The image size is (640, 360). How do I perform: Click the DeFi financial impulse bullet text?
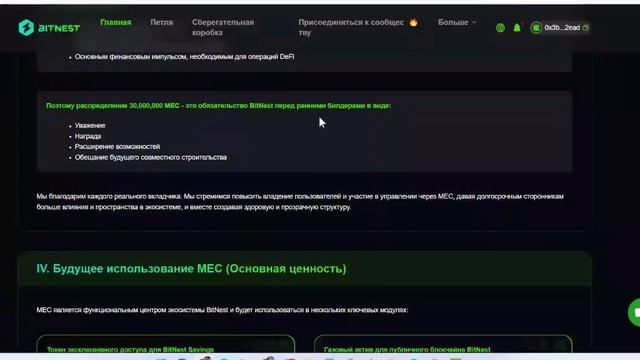pos(184,57)
